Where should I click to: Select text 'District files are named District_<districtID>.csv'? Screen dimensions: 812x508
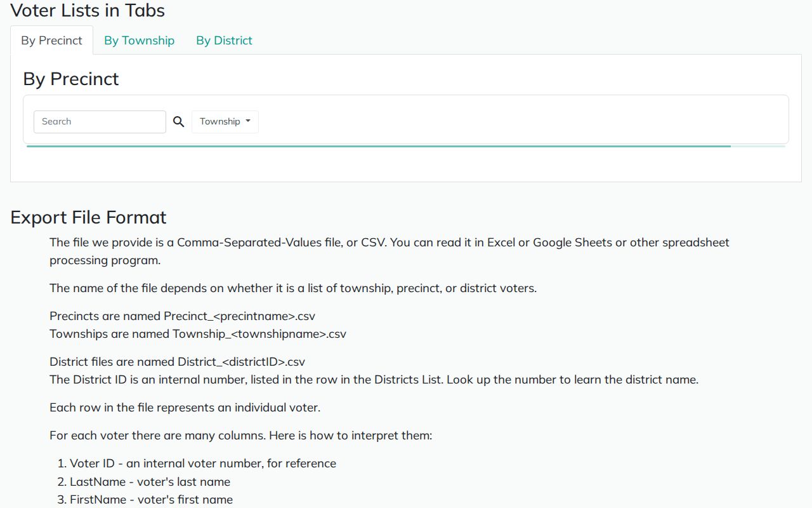tap(178, 361)
